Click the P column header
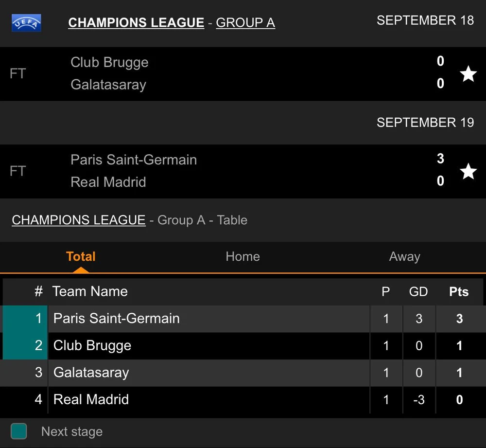The image size is (486, 448). click(386, 292)
